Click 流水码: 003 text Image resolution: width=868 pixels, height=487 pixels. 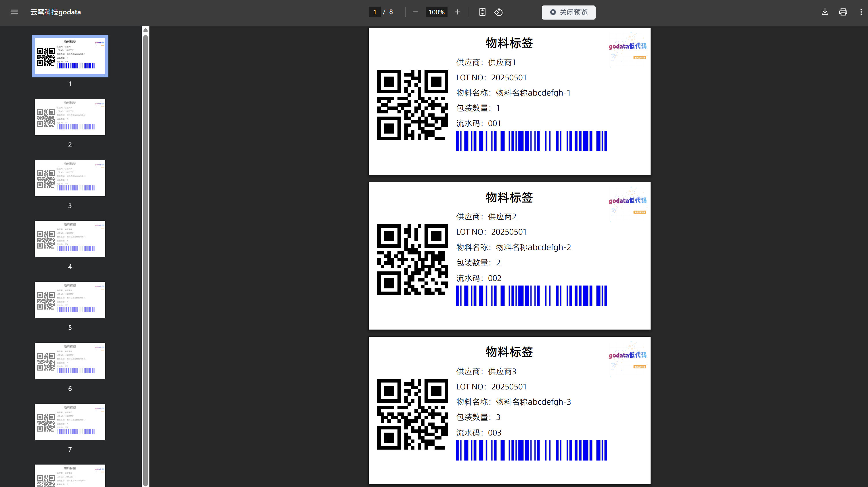pos(479,433)
